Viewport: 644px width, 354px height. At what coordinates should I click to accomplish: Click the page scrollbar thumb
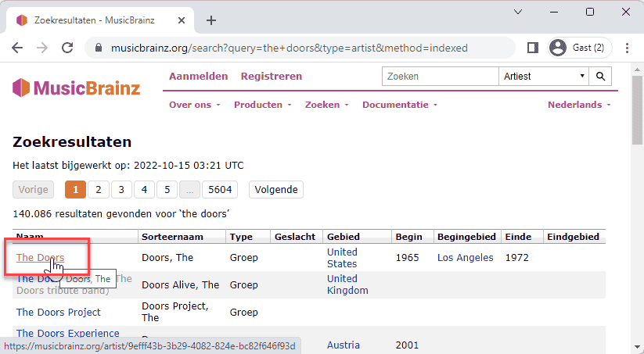coord(637,110)
